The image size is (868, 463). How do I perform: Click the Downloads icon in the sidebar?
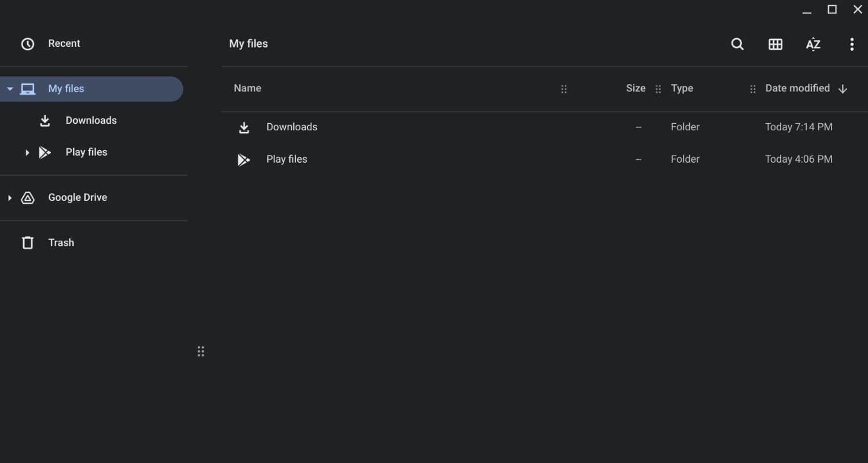(45, 120)
